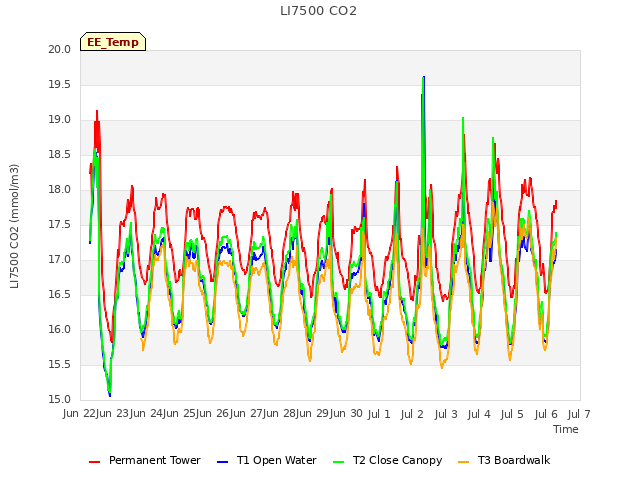The image size is (640, 480).
Task: Click the Jul 5 x-axis tick label
Action: 512,415
